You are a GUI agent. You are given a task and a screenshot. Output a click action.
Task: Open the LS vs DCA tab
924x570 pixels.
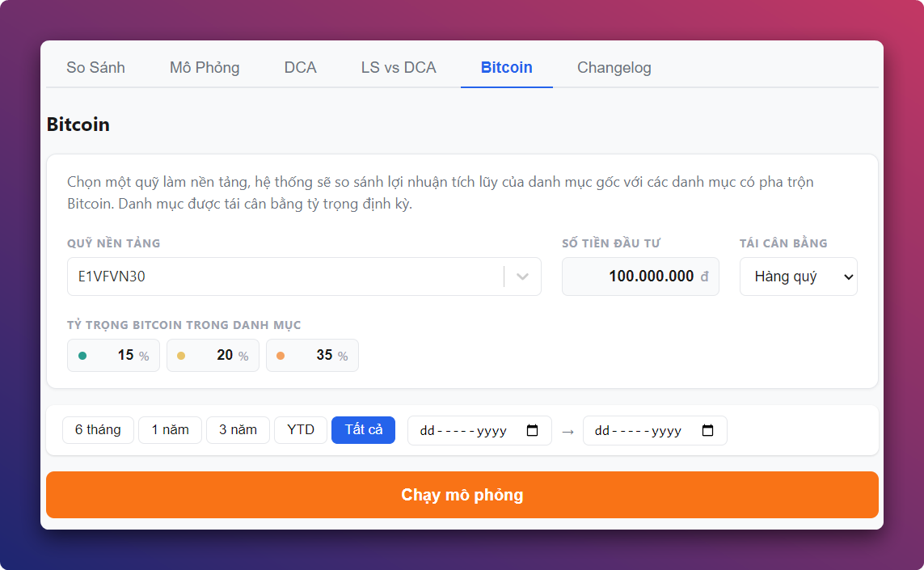pos(399,67)
